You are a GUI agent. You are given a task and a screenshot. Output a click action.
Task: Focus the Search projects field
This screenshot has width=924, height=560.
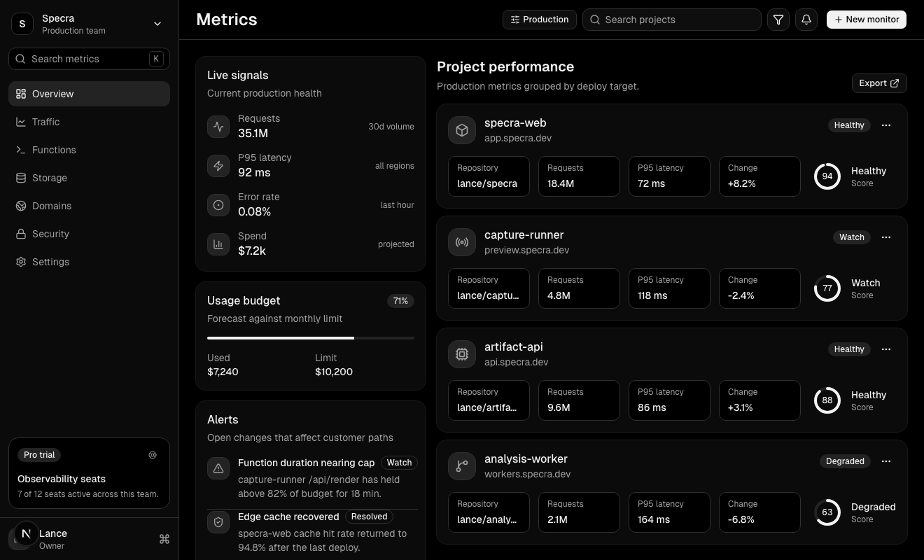(x=672, y=20)
